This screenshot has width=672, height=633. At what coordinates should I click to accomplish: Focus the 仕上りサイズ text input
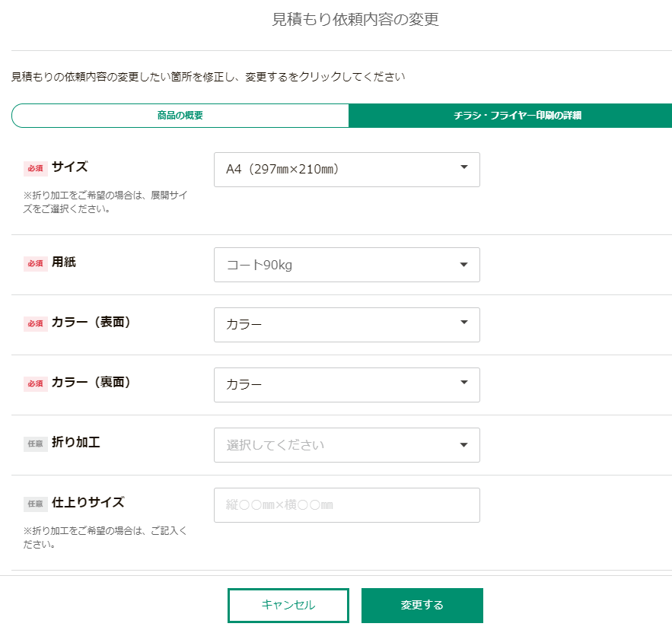click(346, 505)
